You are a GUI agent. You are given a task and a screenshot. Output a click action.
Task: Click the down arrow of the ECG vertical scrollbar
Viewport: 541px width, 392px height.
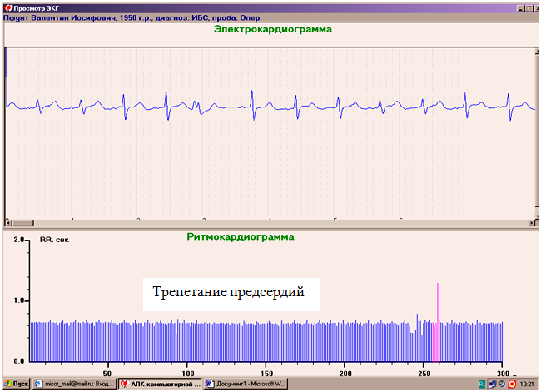click(x=537, y=216)
